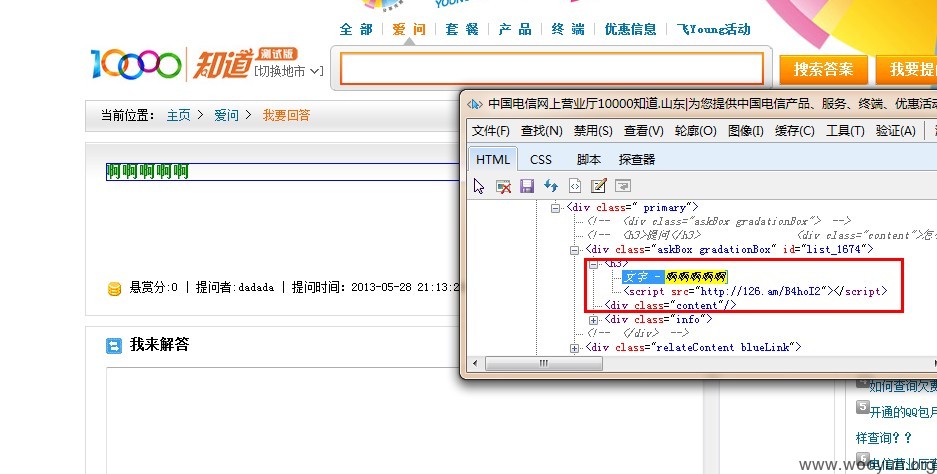Select the div class content tree row
This screenshot has width=937, height=474.
(x=670, y=305)
